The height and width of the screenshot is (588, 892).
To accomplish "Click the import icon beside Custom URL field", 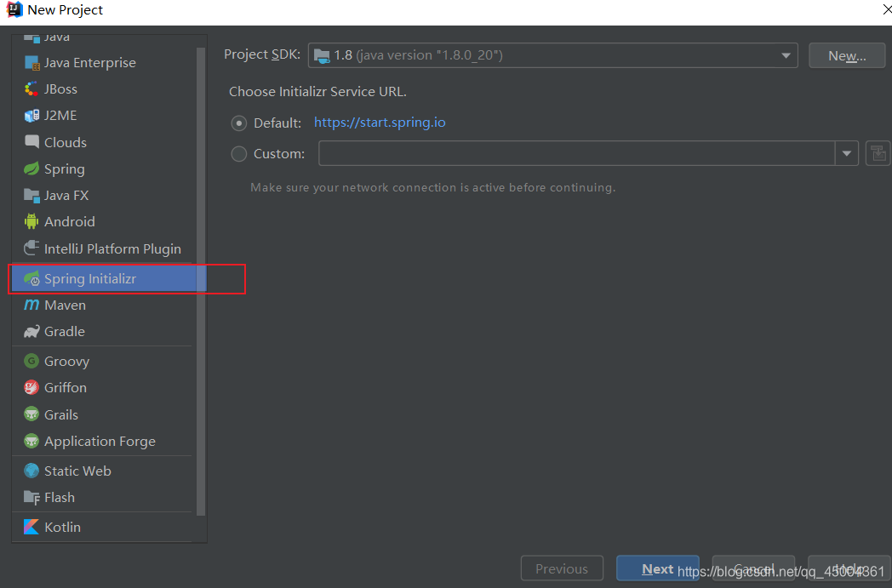I will click(878, 153).
